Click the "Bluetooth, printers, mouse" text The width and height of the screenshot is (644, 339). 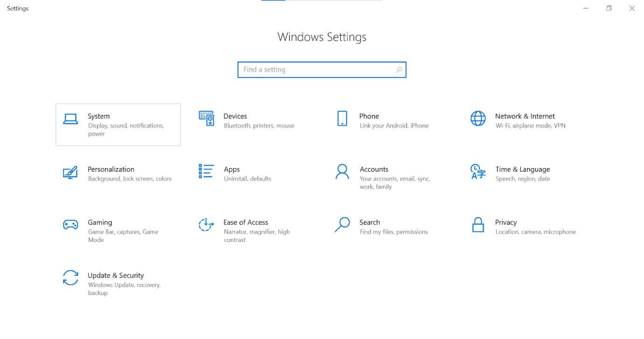pos(259,126)
